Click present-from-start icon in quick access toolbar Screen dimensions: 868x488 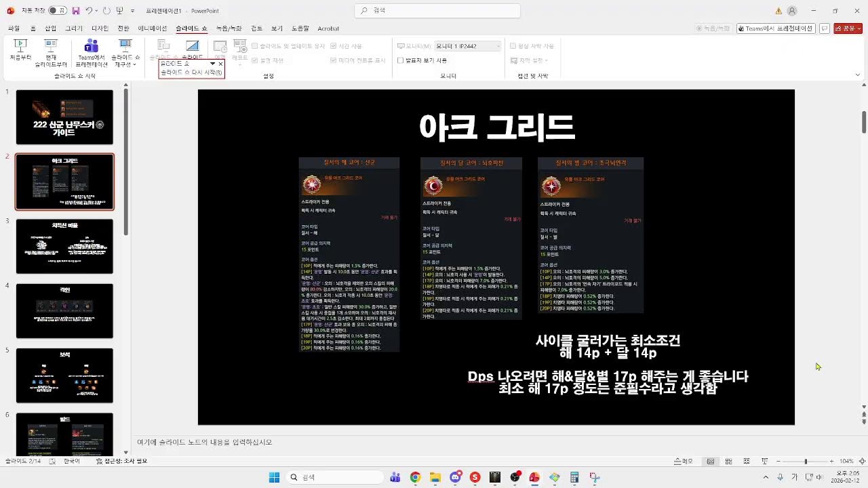[x=119, y=11]
